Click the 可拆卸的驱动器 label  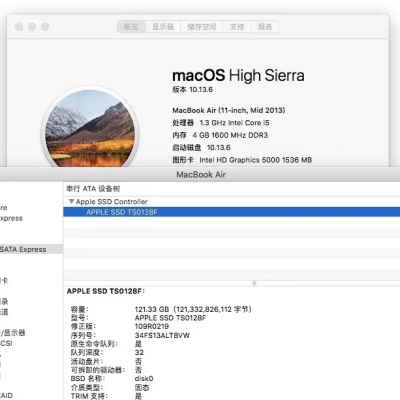[x=98, y=370]
